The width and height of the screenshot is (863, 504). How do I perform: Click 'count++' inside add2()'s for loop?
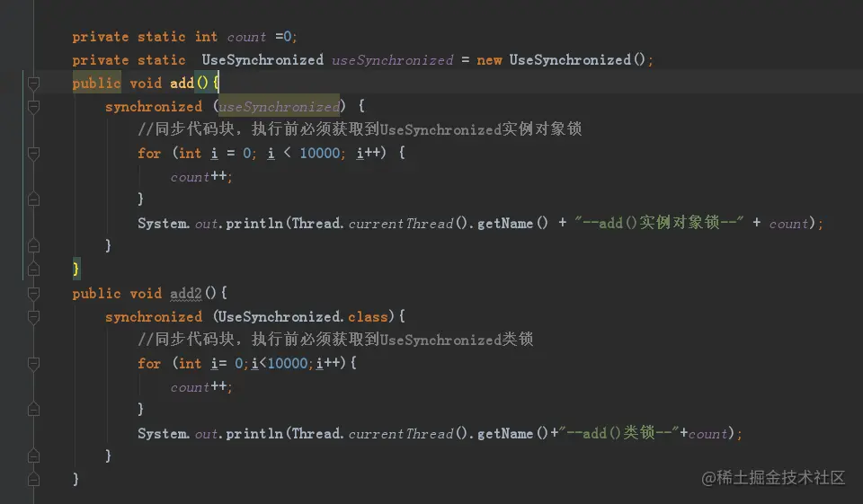(x=199, y=387)
